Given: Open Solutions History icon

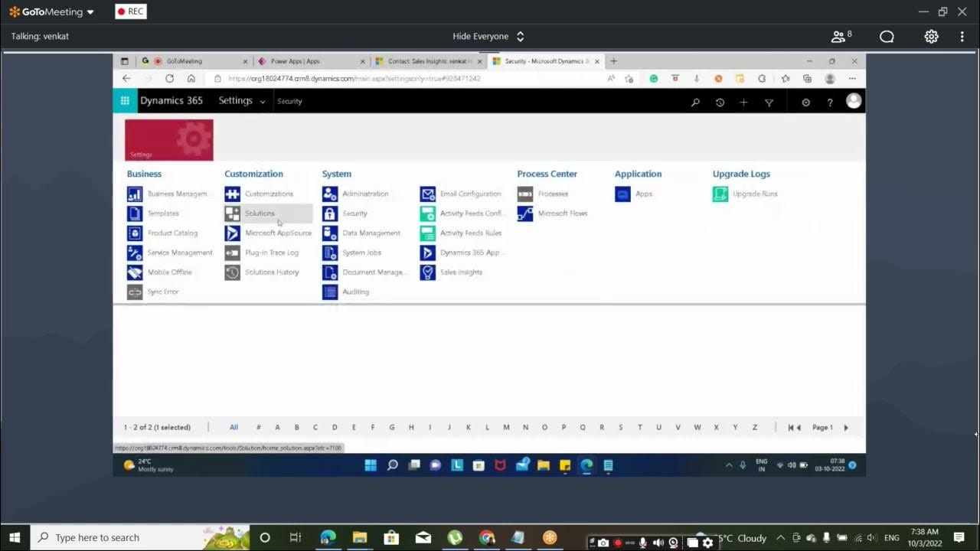Looking at the screenshot, I should tap(232, 272).
